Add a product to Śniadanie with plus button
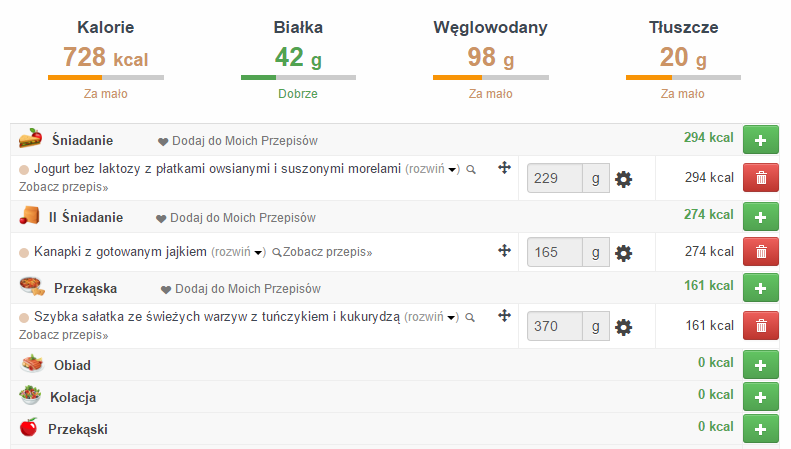 coord(761,140)
